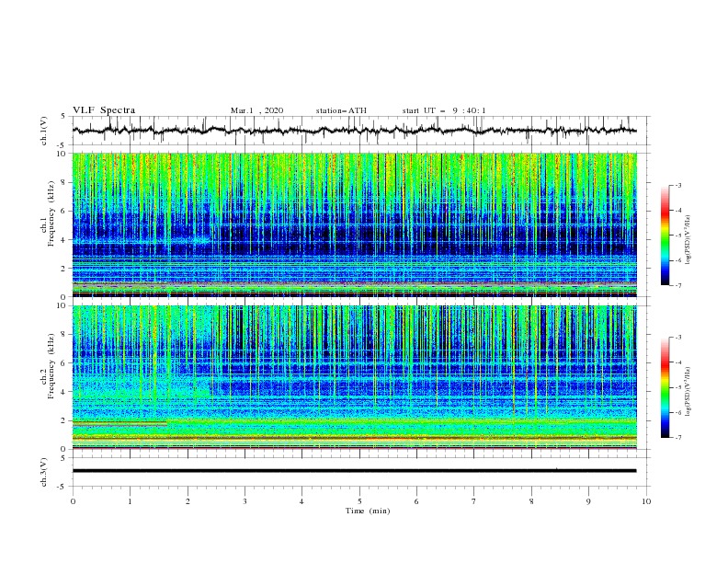Click time axis tick label '3'
This screenshot has width=728, height=563.
click(245, 501)
